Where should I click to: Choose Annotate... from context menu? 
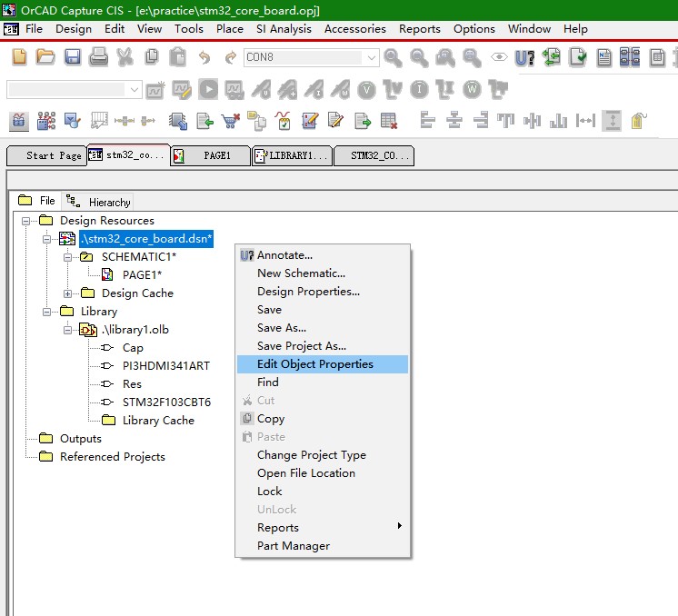click(x=323, y=255)
